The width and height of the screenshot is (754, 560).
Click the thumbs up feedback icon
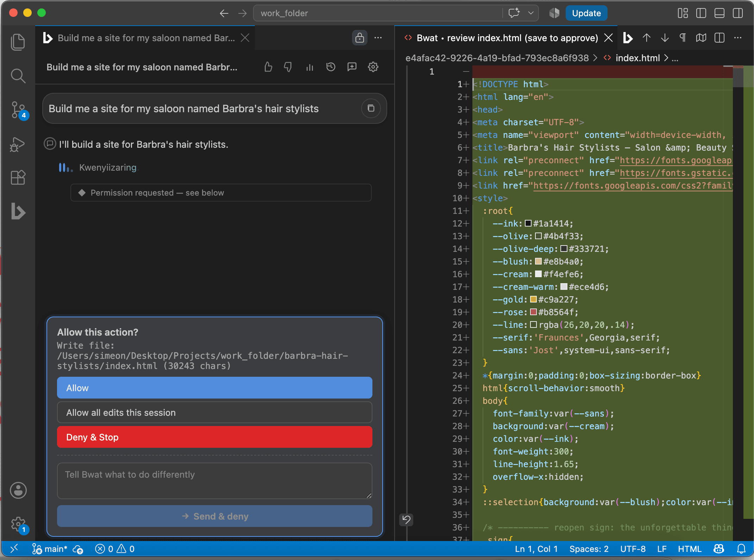click(268, 67)
